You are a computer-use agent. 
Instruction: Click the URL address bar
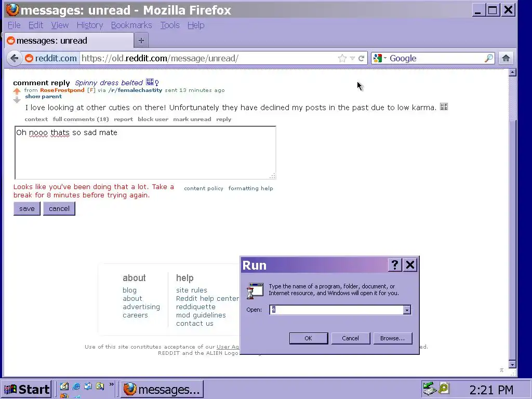click(x=209, y=58)
